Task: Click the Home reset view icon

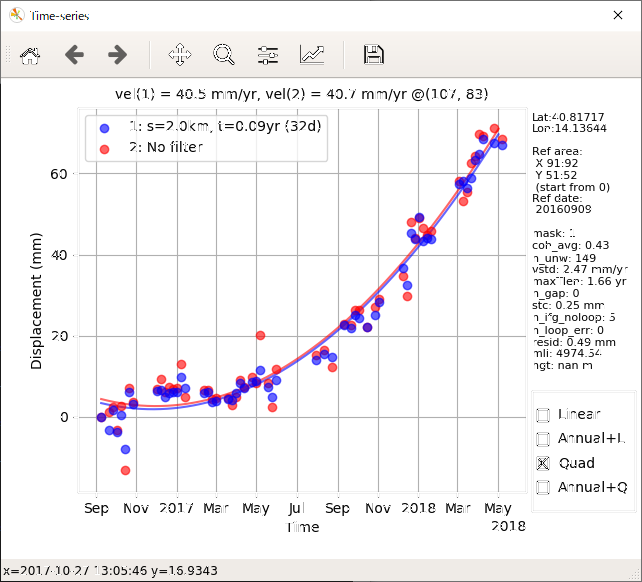Action: point(30,55)
